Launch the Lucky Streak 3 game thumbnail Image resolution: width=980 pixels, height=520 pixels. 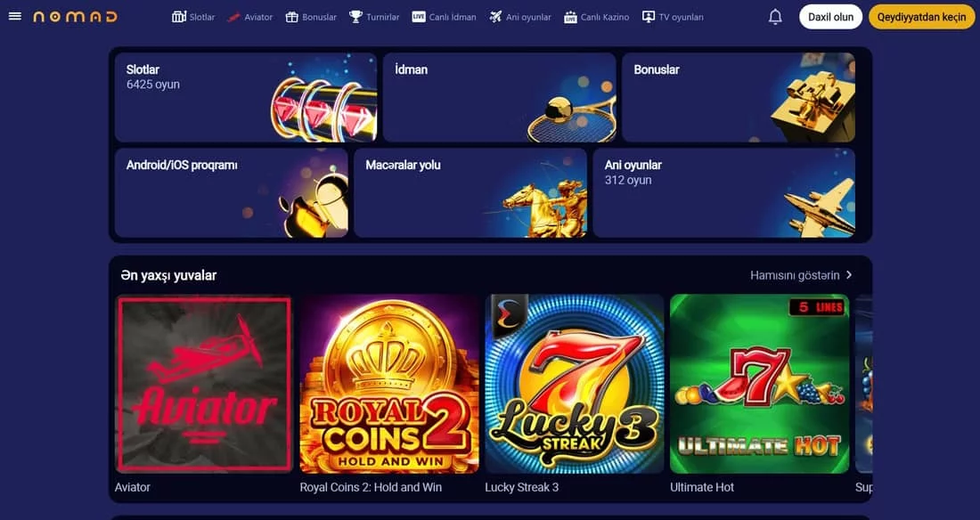[575, 384]
